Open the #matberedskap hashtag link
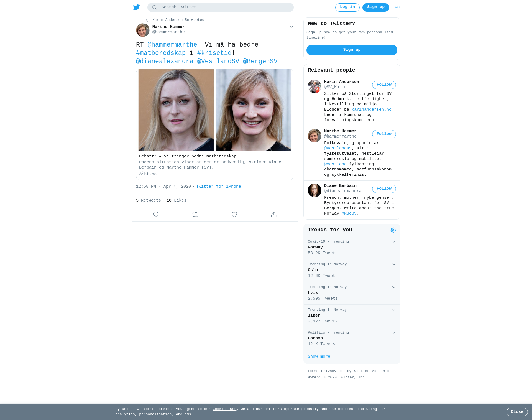 click(161, 53)
